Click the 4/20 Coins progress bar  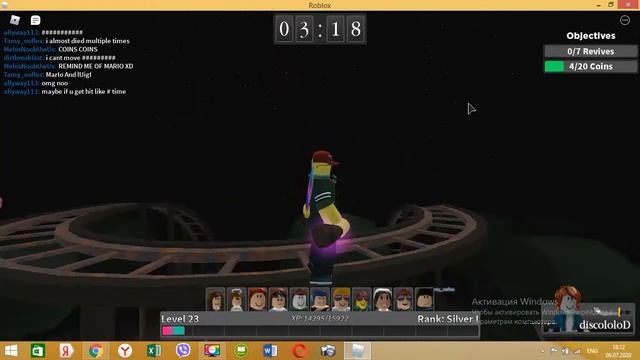[x=591, y=67]
